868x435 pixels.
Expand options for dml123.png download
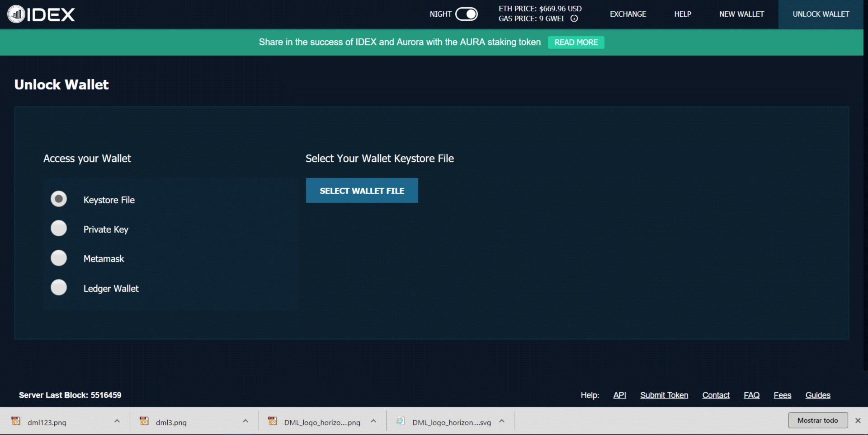[x=117, y=421]
